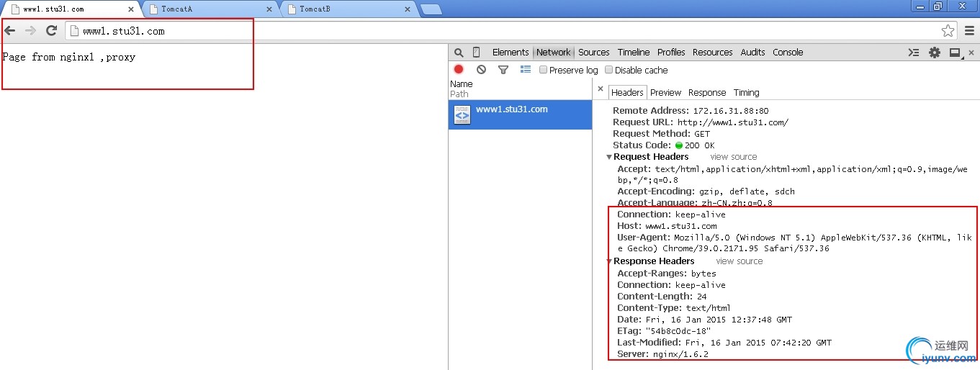Enable the Preserve log checkbox

tap(544, 70)
